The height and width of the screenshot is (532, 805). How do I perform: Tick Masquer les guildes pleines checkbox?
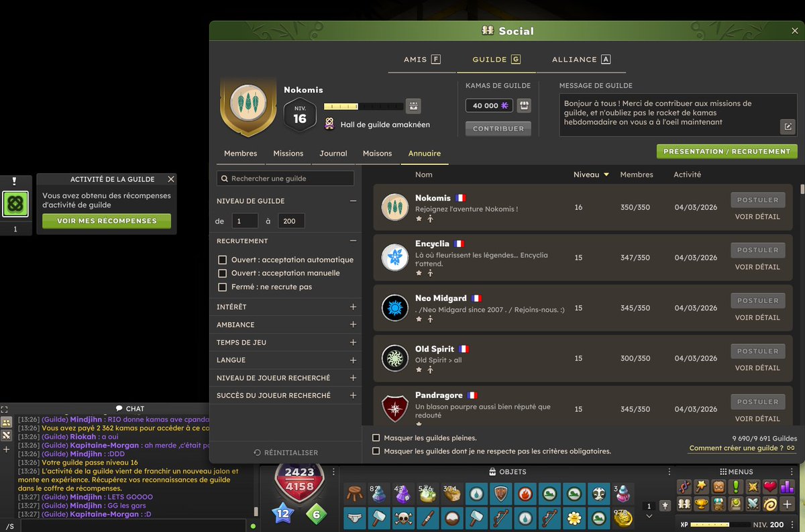coord(376,438)
